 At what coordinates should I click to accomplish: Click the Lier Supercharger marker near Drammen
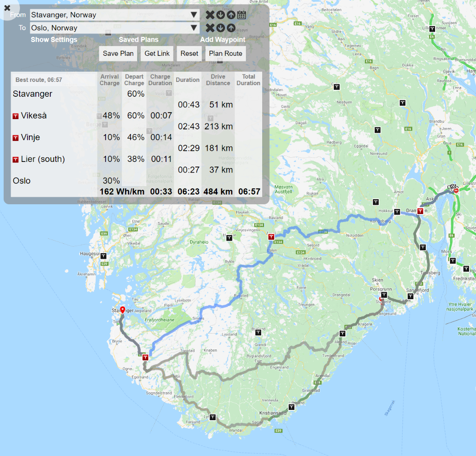(x=420, y=211)
